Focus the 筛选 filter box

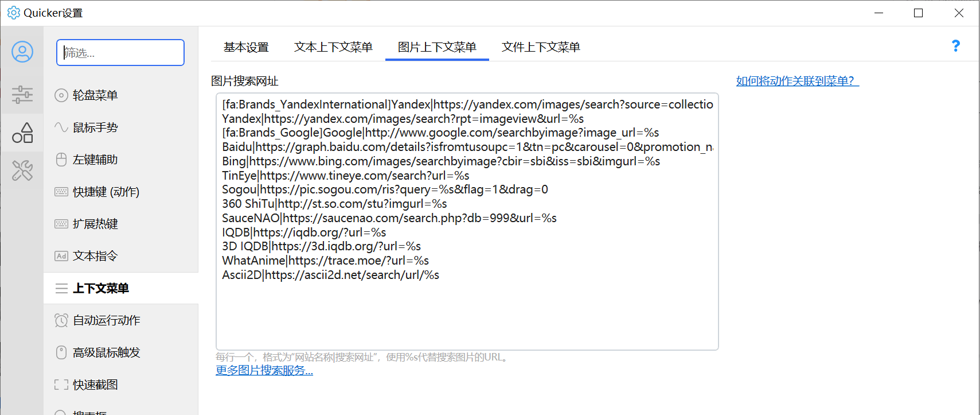pyautogui.click(x=120, y=53)
